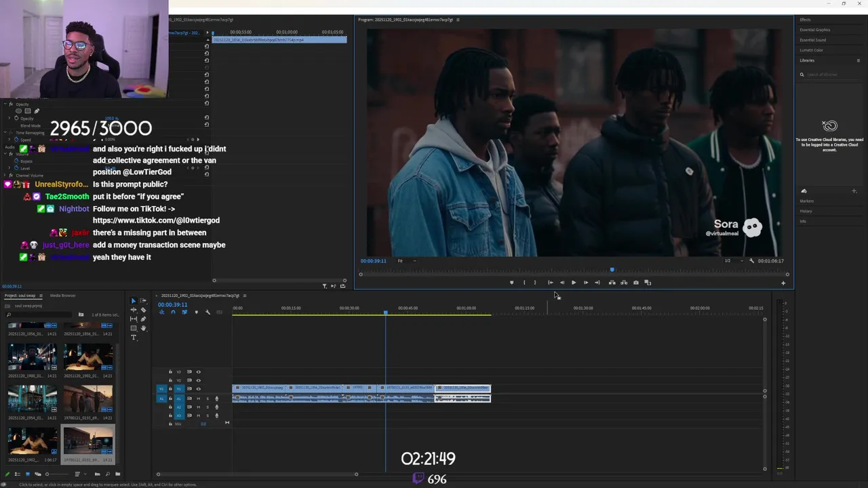868x488 pixels.
Task: Enable voice-over record on track A1
Action: click(216, 399)
